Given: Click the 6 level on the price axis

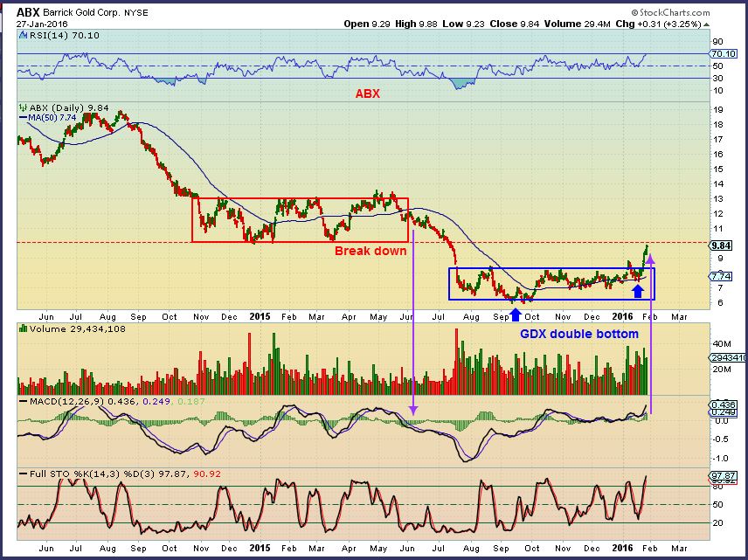Looking at the screenshot, I should (720, 303).
